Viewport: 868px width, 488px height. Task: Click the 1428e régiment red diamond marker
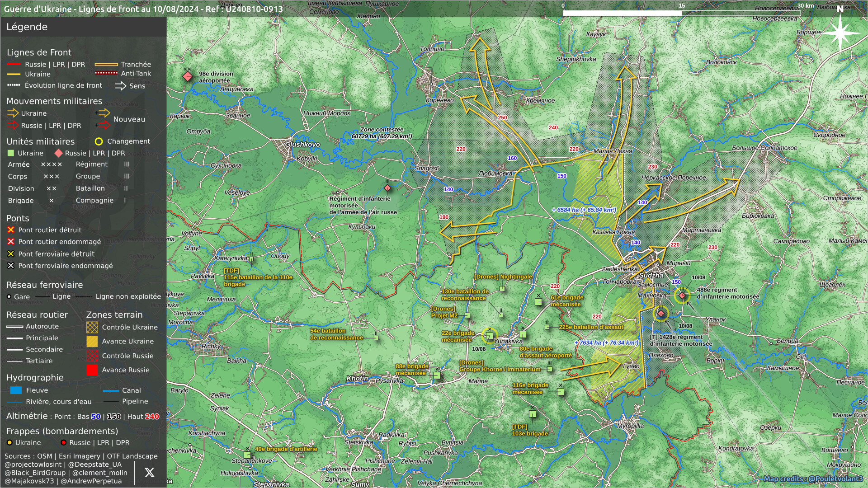[661, 313]
